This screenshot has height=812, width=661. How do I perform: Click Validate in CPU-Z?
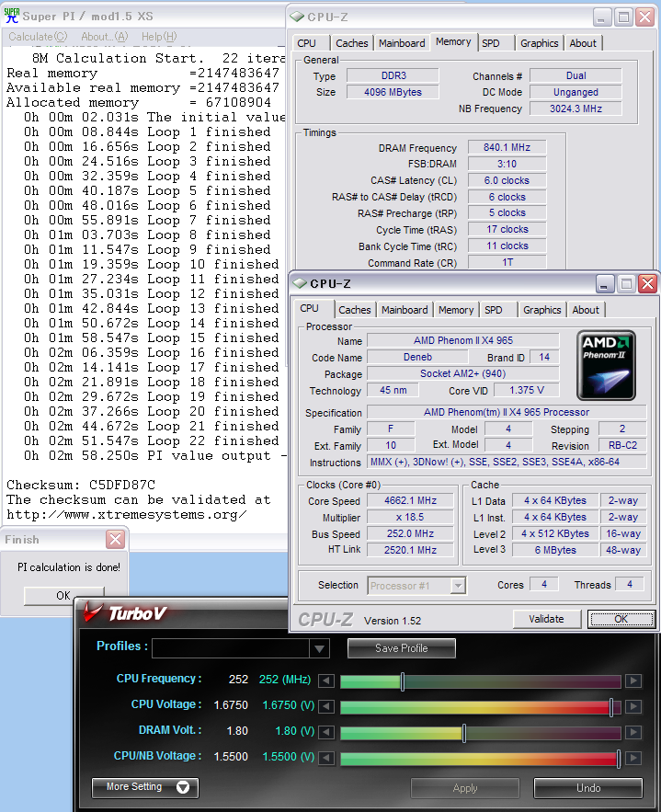click(546, 619)
